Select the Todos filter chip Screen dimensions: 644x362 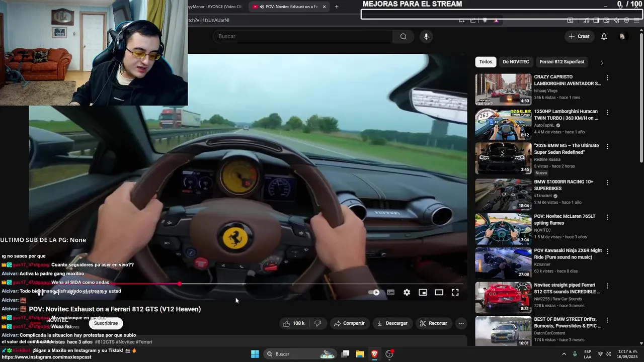[x=486, y=62]
